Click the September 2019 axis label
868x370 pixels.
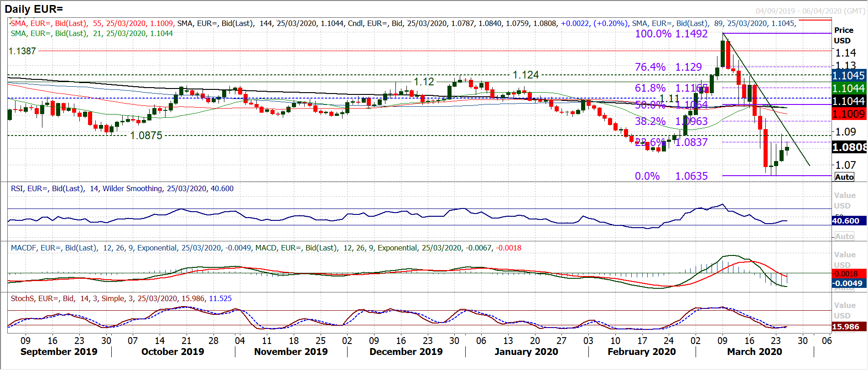tap(59, 352)
